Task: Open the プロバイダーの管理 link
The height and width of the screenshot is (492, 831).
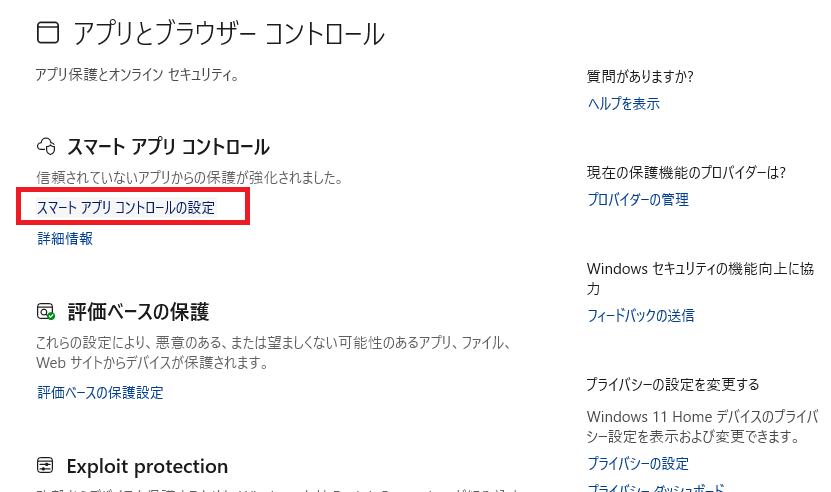Action: 637,199
